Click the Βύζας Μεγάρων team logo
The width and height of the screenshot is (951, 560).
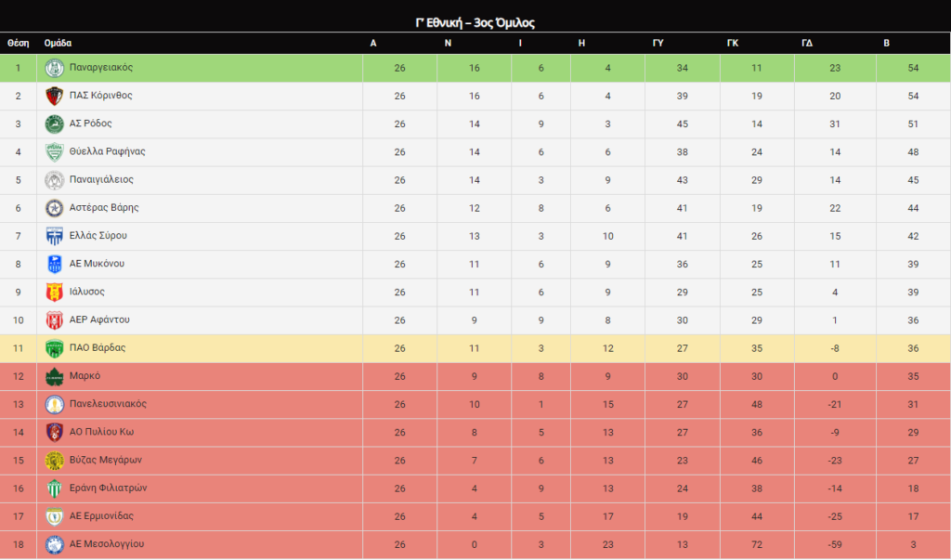[x=55, y=460]
